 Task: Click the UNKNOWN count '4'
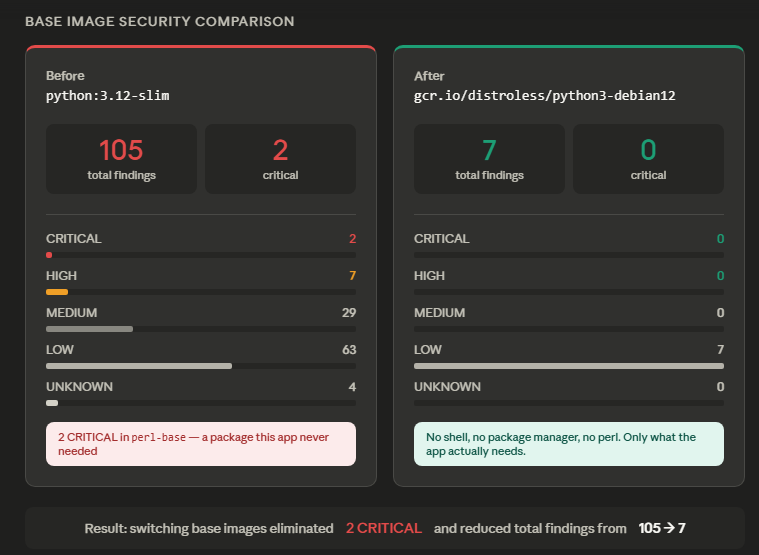pos(352,387)
